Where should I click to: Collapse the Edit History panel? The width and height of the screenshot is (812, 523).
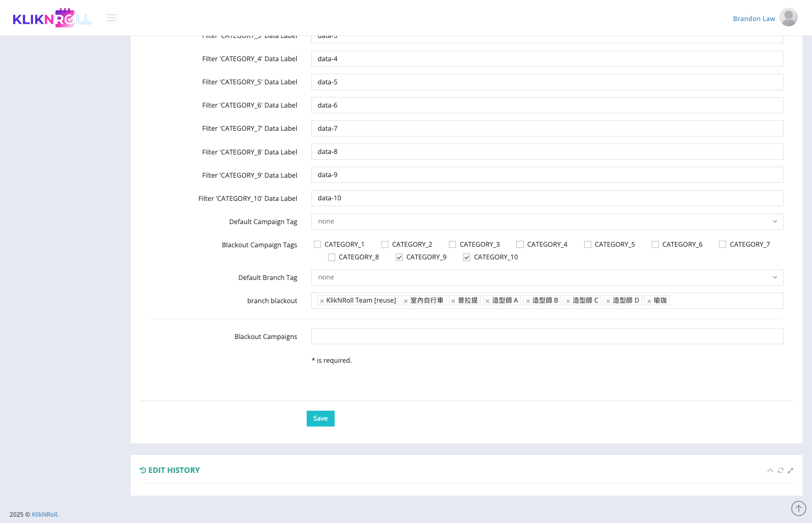tap(770, 470)
